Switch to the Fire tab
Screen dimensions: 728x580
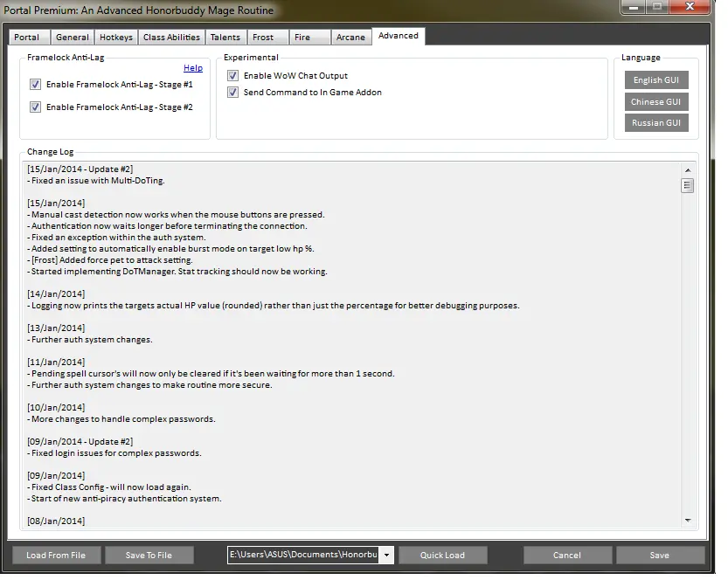309,37
